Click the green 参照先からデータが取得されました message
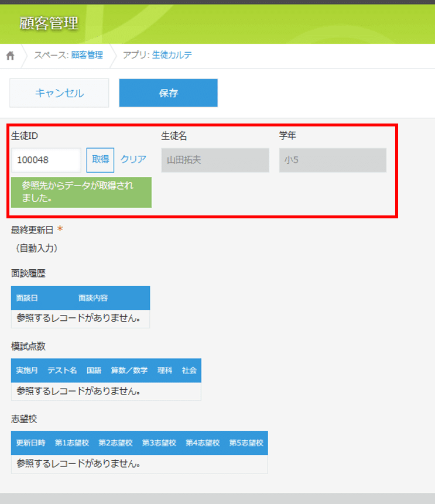 click(x=81, y=192)
